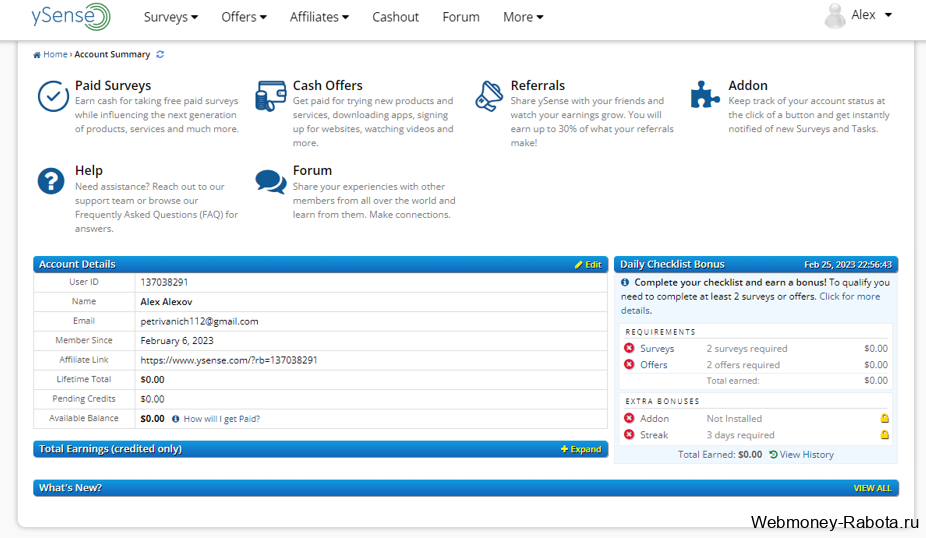926x538 pixels.
Task: Open the Paid Surveys heading
Action: [x=113, y=86]
